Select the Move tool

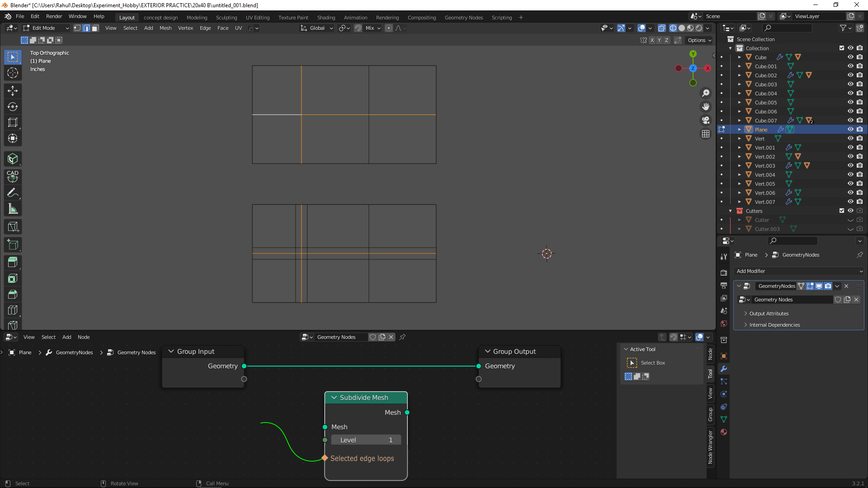(13, 91)
